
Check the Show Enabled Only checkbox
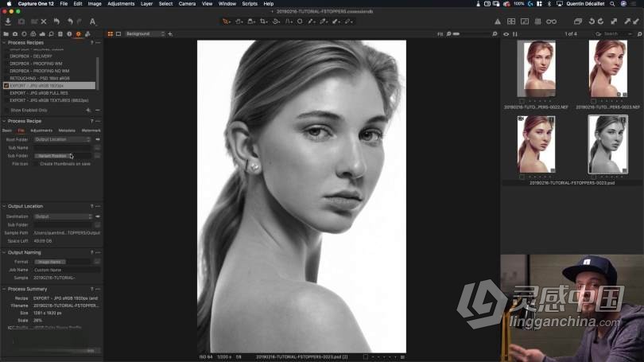click(6, 110)
